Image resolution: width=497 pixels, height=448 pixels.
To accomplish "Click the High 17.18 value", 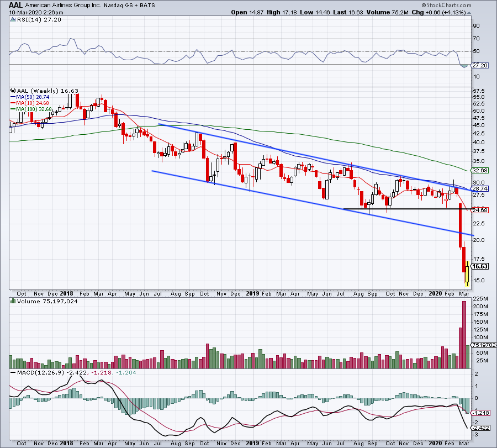I will click(x=282, y=12).
